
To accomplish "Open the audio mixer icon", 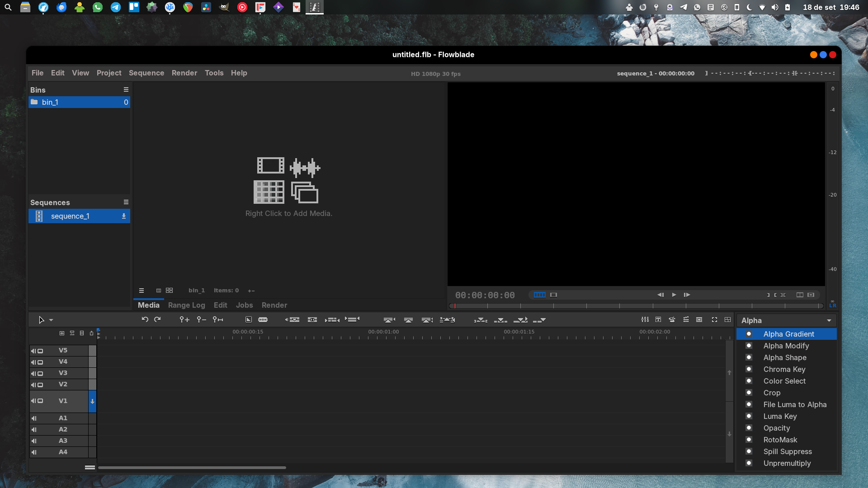I will click(645, 319).
